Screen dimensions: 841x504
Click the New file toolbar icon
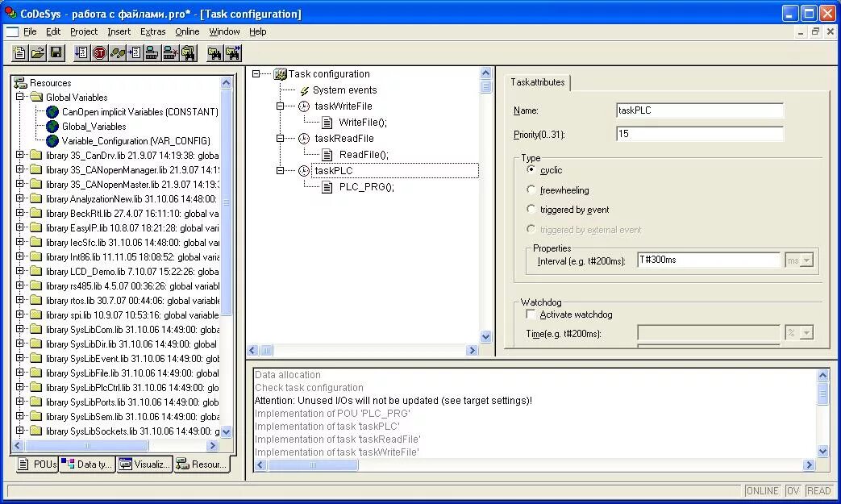tap(20, 52)
